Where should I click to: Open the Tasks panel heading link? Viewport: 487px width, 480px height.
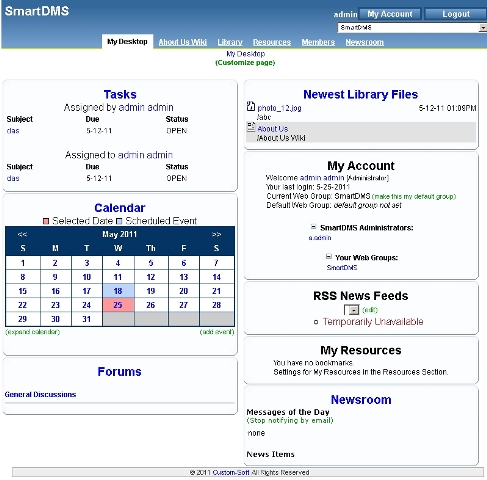point(120,95)
